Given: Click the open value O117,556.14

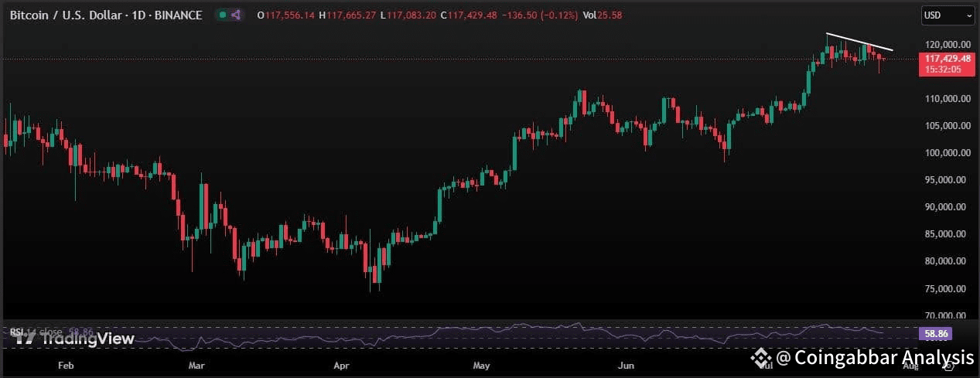Looking at the screenshot, I should click(286, 15).
